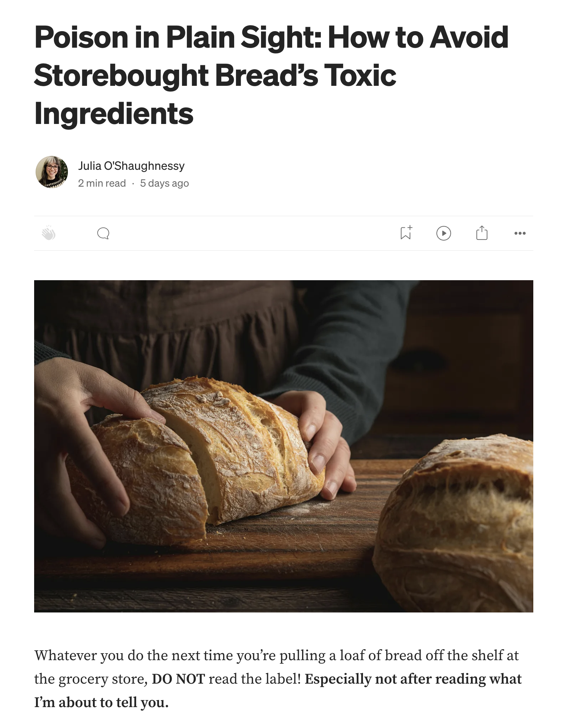Share the story using the share icon
The width and height of the screenshot is (570, 728).
coord(482,233)
